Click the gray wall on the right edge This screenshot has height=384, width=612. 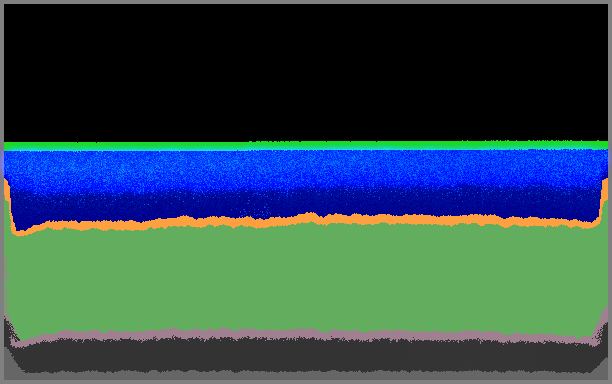tap(610, 192)
